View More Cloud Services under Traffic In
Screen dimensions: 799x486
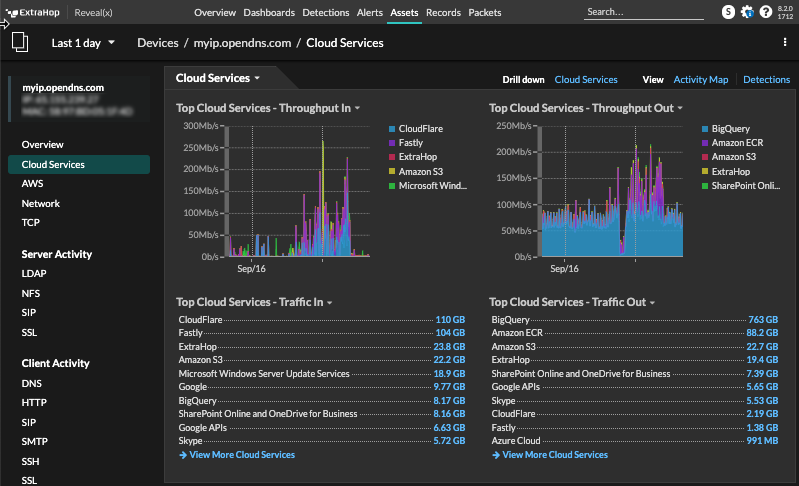click(x=242, y=455)
